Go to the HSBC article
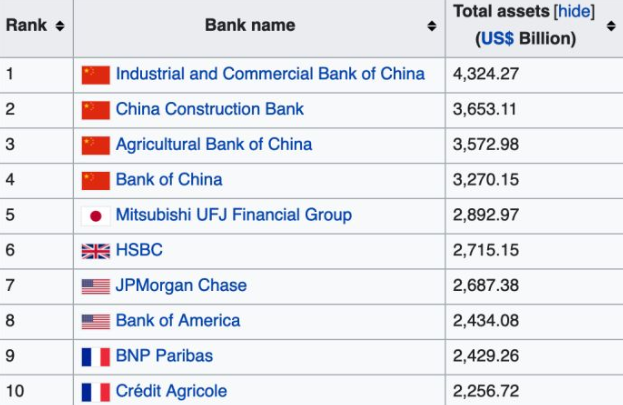 pyautogui.click(x=139, y=251)
